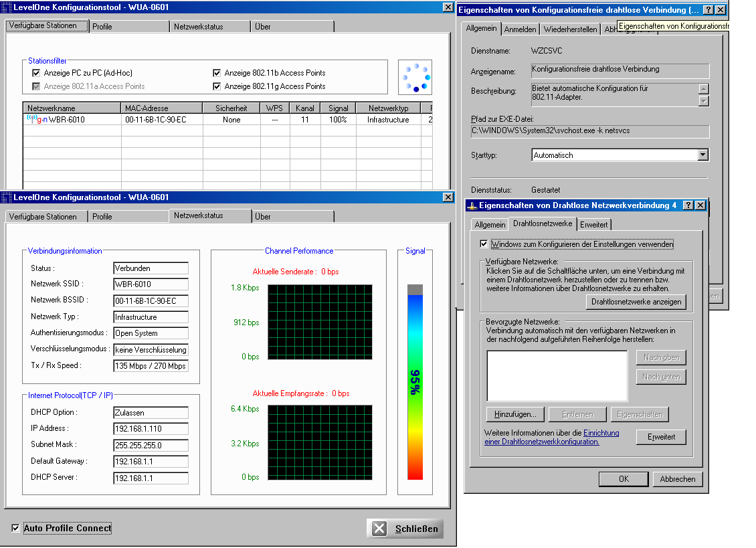Switch to Profile tab in the lower window
The height and width of the screenshot is (548, 756).
tap(128, 217)
